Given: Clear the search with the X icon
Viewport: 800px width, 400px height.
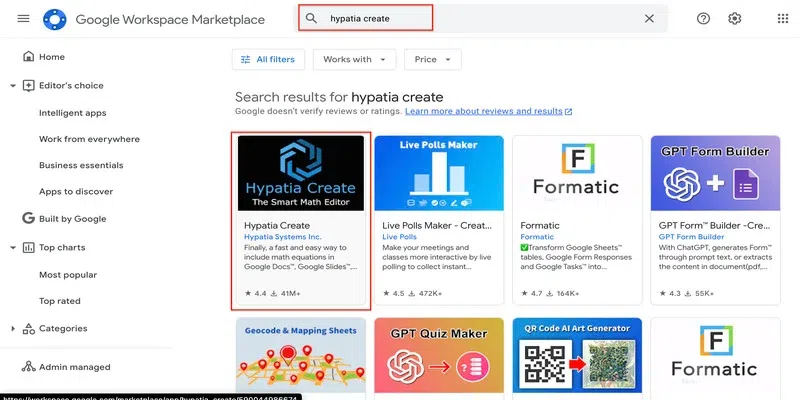Looking at the screenshot, I should tap(649, 19).
